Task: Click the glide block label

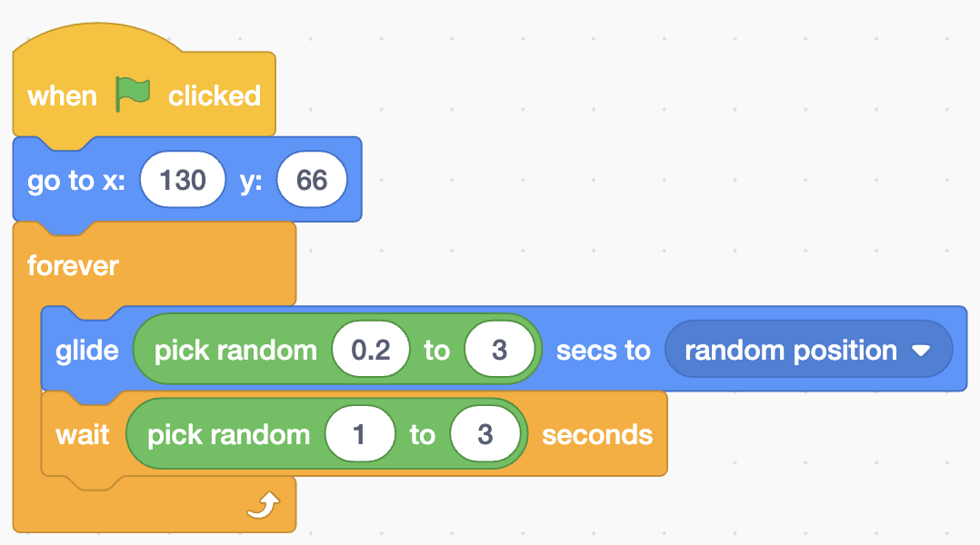Action: click(87, 351)
